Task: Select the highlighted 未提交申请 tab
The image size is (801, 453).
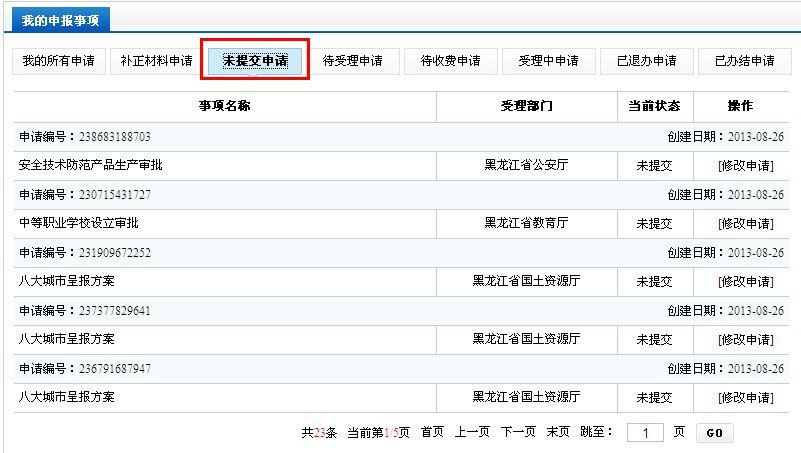Action: coord(255,61)
